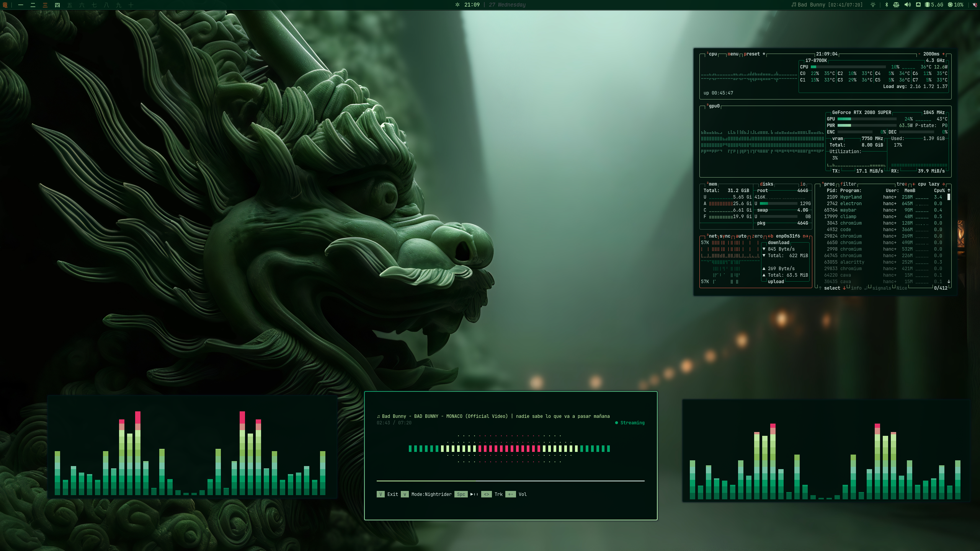Viewport: 980px width, 551px height.
Task: Toggle the lazy option beside cpu sort
Action: pos(934,184)
